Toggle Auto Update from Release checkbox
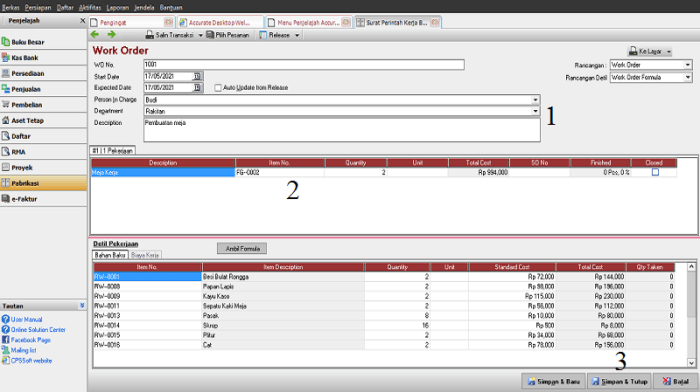The width and height of the screenshot is (700, 392). pyautogui.click(x=218, y=88)
